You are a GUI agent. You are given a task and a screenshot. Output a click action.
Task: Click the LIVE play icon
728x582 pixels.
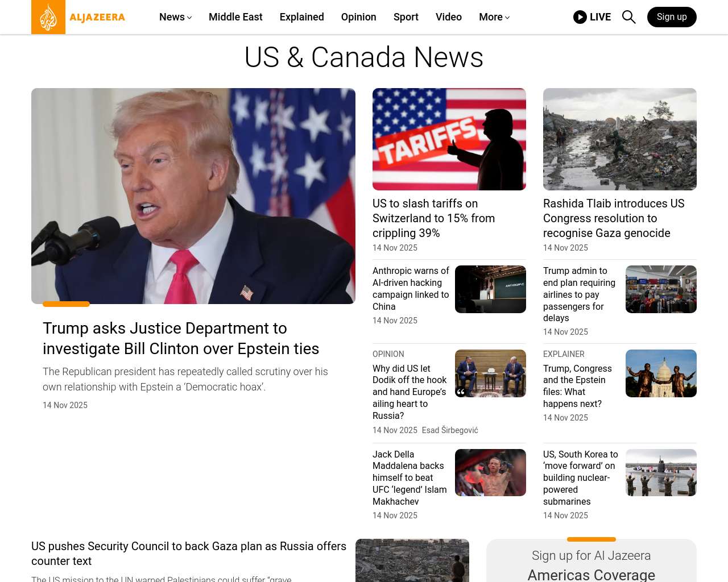pos(580,17)
